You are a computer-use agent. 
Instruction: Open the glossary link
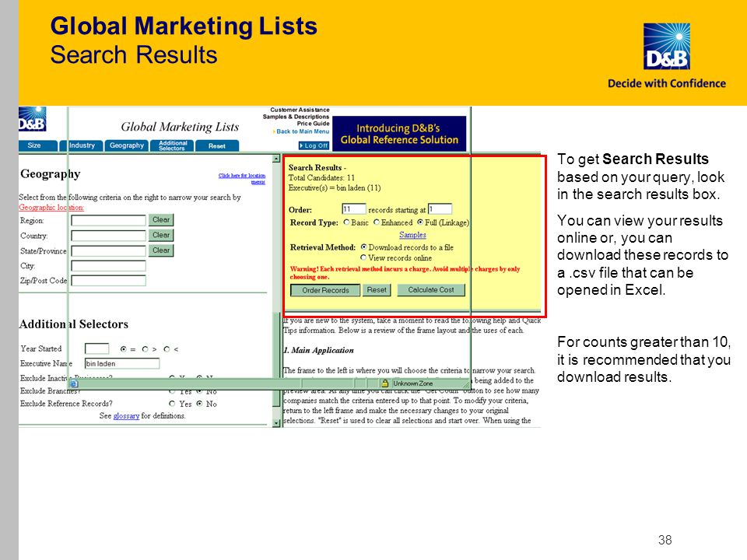tap(126, 415)
